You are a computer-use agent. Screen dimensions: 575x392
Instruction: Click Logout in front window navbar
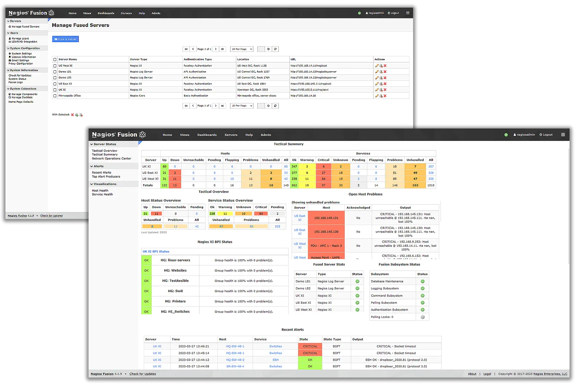click(x=546, y=135)
